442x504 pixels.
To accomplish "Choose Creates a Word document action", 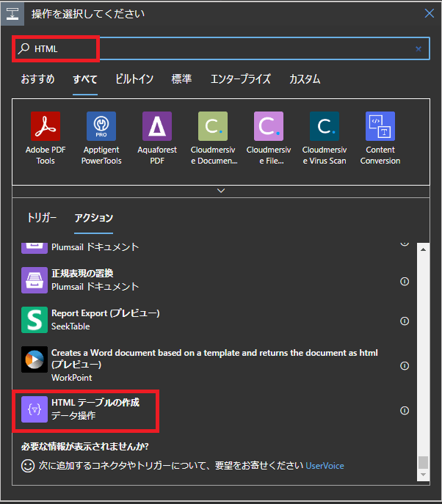I will pyautogui.click(x=214, y=365).
